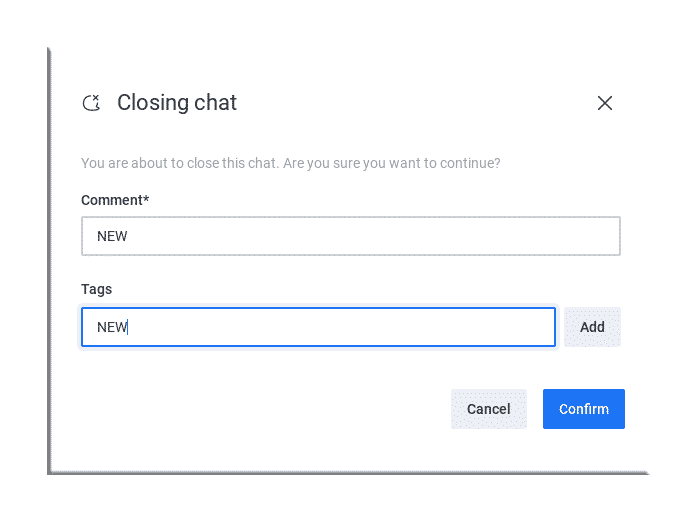This screenshot has height=527, width=698.
Task: Place cursor on NEW text in Comment field
Action: [x=112, y=237]
